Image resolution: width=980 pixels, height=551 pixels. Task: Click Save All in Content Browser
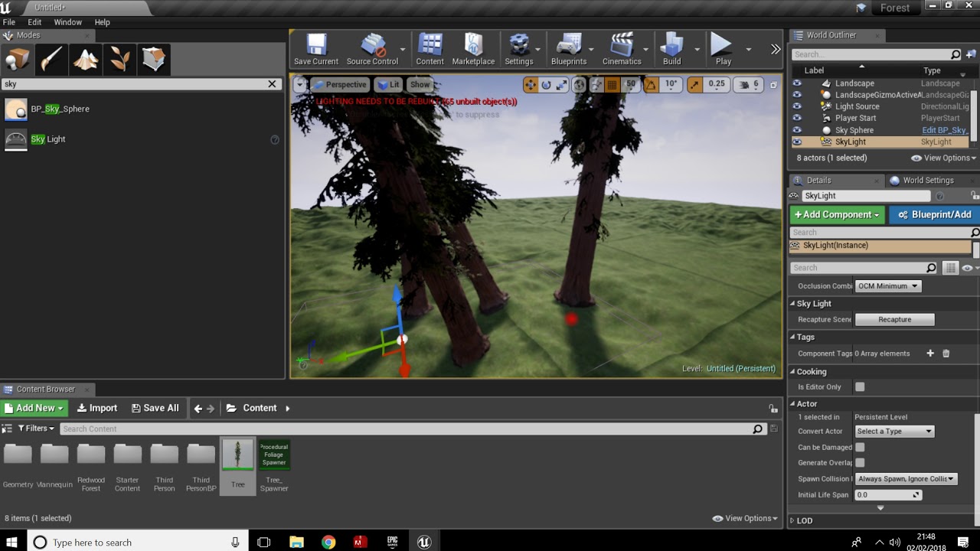155,409
